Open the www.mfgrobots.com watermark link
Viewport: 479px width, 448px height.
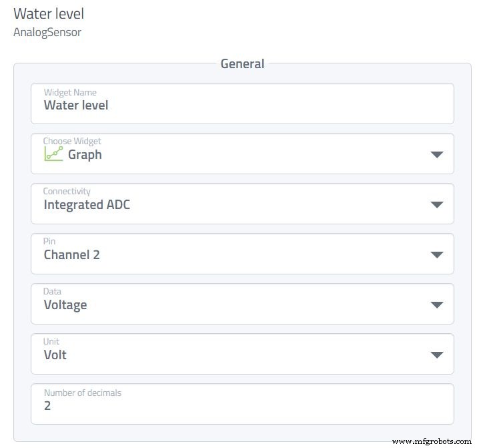tap(431, 441)
